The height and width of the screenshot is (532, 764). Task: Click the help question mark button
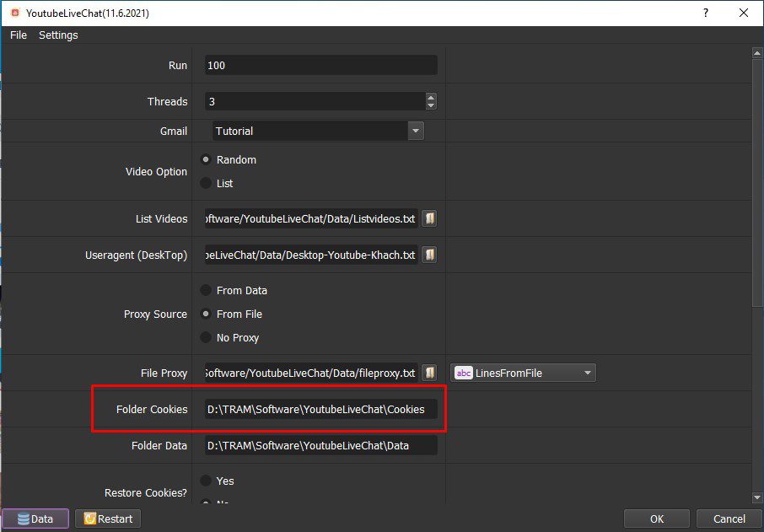point(706,13)
